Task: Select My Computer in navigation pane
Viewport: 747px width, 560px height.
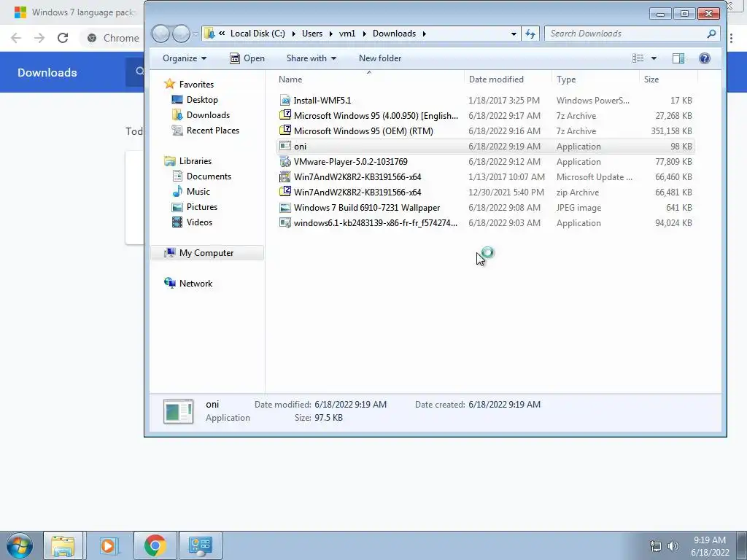Action: pyautogui.click(x=206, y=253)
